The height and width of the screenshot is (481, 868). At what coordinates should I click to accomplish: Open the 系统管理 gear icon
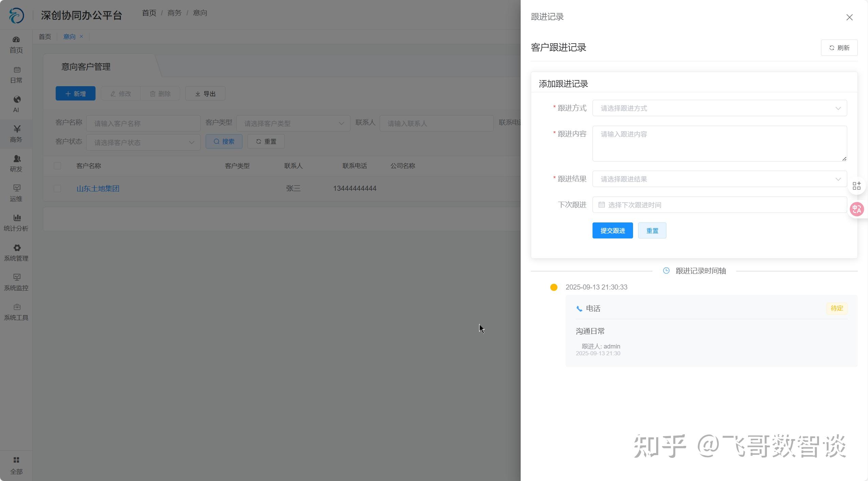click(17, 248)
